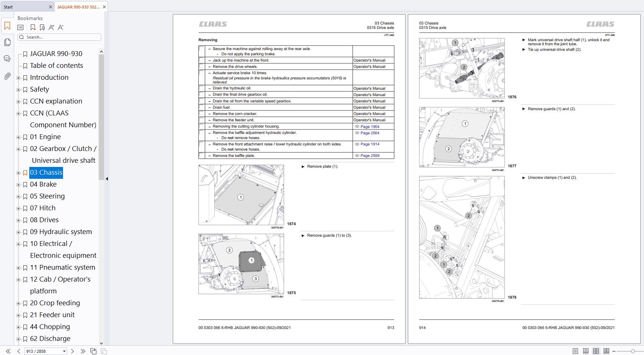This screenshot has width=644, height=355.
Task: Expand the Safety bookmark
Action: pyautogui.click(x=19, y=90)
